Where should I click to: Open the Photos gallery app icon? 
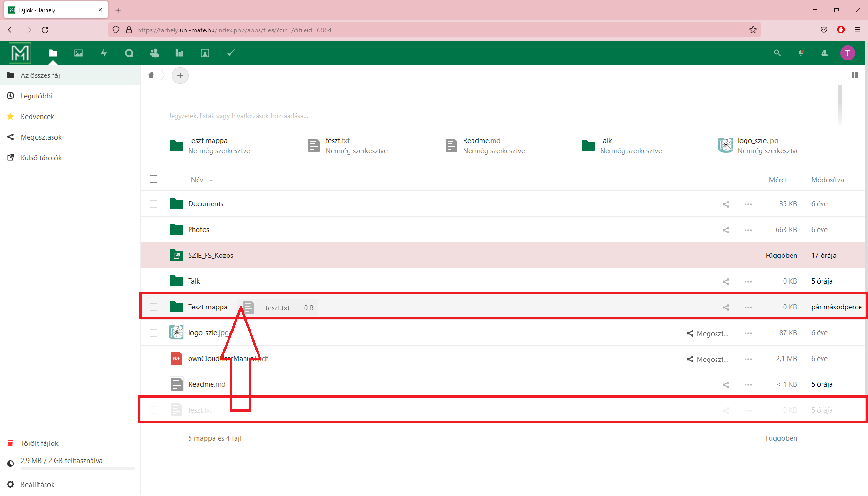pos(78,53)
